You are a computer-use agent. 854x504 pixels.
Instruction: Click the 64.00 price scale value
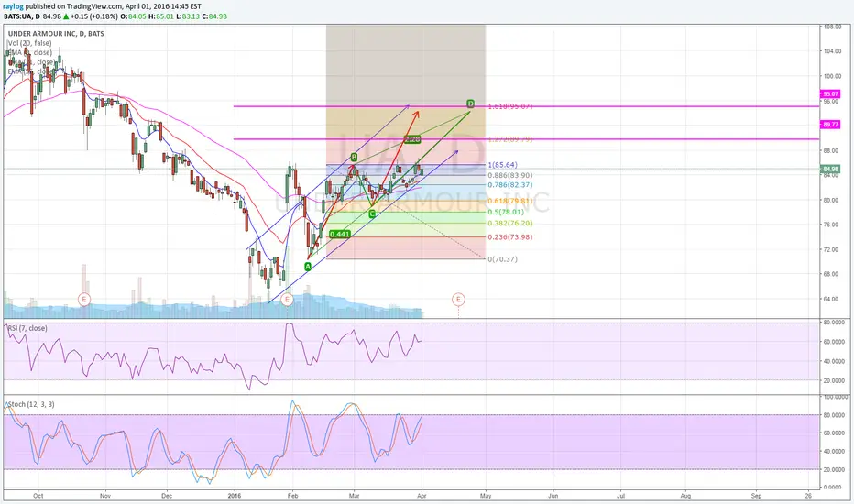(832, 299)
